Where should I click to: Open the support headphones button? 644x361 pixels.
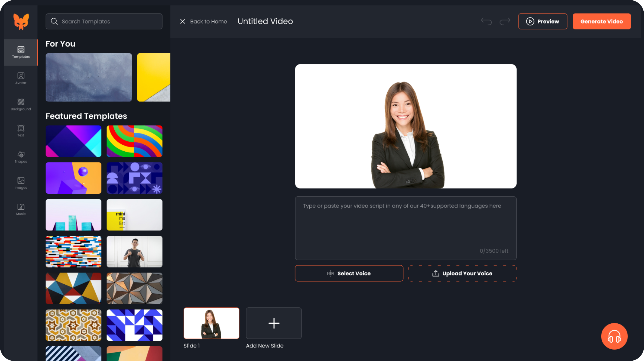(x=614, y=336)
